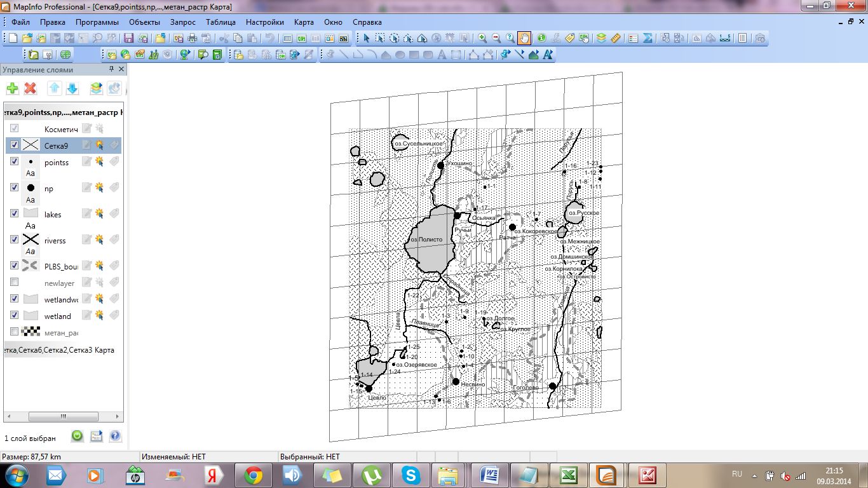Click the green plus Add Layer icon
Viewport: 868px width, 488px height.
(x=13, y=88)
